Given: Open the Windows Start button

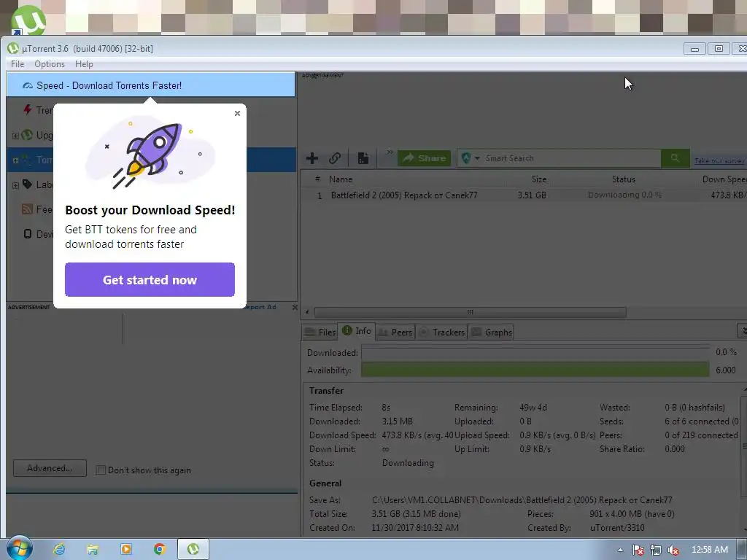Looking at the screenshot, I should pos(18,548).
